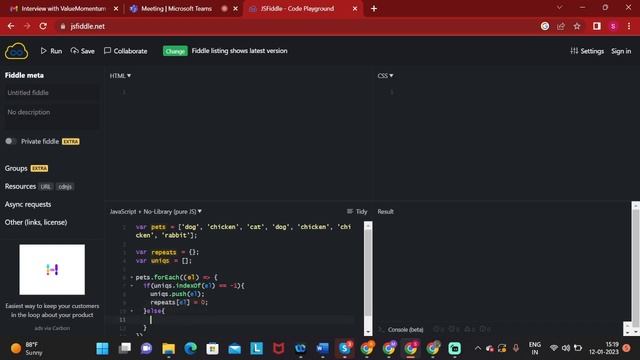This screenshot has width=640, height=360.
Task: Click the JSFiddle cloud logo
Action: pos(16,51)
